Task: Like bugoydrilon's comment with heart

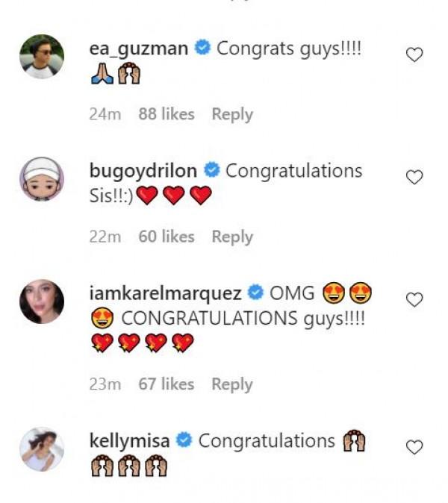Action: pos(414,177)
